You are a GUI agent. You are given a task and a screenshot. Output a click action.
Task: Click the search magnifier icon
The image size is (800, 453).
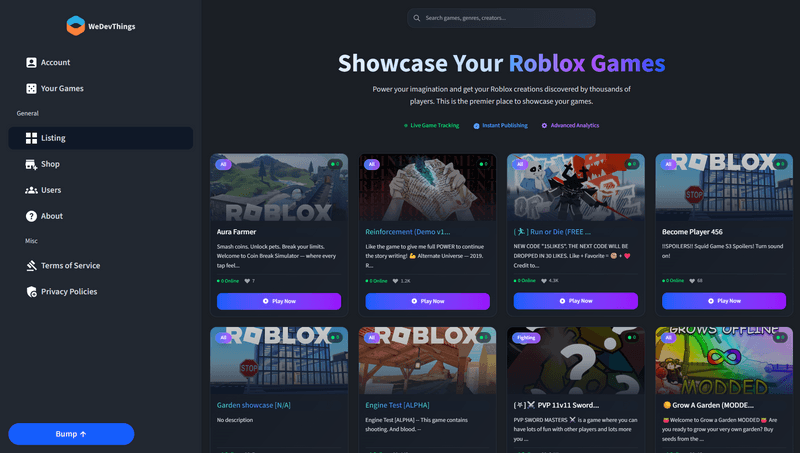[x=417, y=18]
